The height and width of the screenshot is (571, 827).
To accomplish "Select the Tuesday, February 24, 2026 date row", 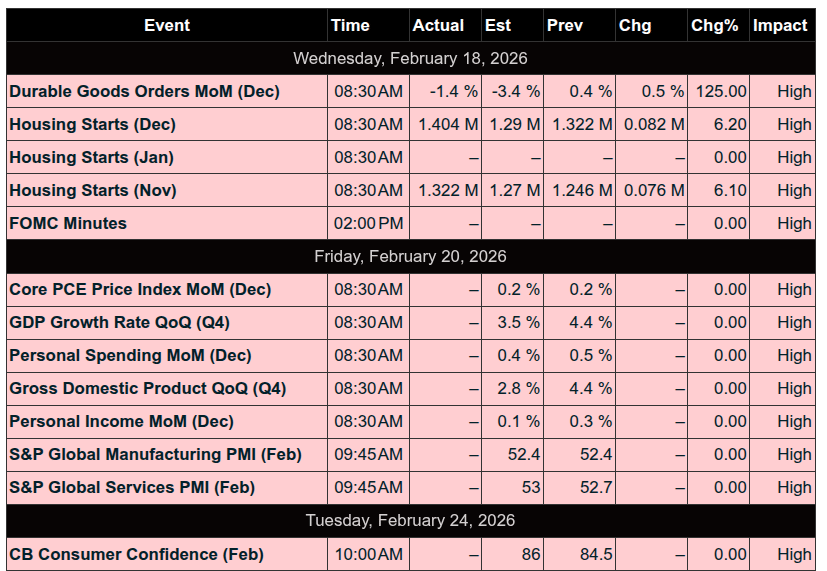I will pos(410,520).
